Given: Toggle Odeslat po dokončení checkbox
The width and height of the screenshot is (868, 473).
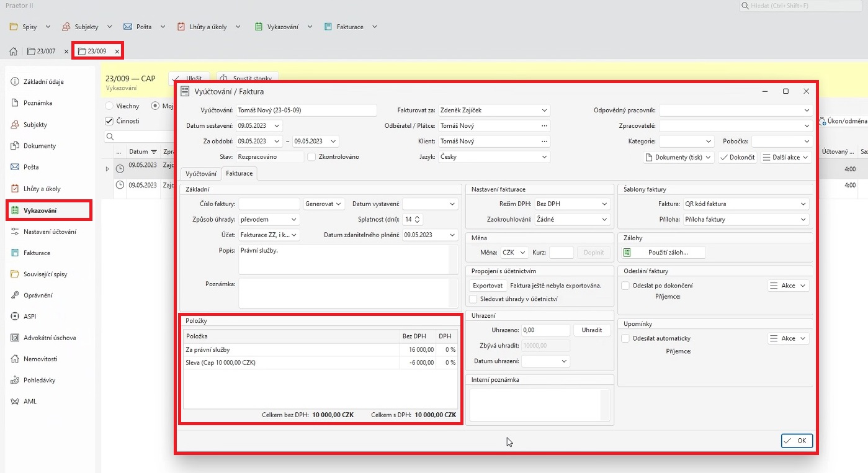Looking at the screenshot, I should (x=625, y=286).
